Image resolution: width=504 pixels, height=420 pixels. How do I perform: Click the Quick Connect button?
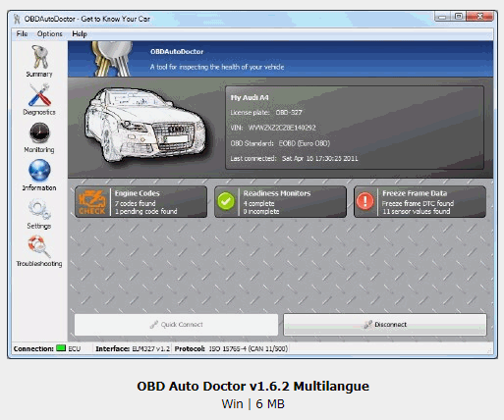pos(176,325)
